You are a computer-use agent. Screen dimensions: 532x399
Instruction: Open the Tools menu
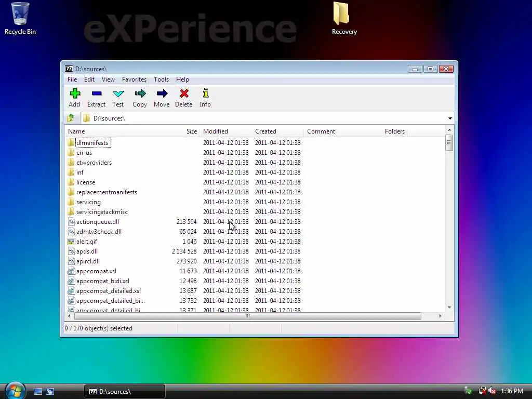(x=161, y=79)
